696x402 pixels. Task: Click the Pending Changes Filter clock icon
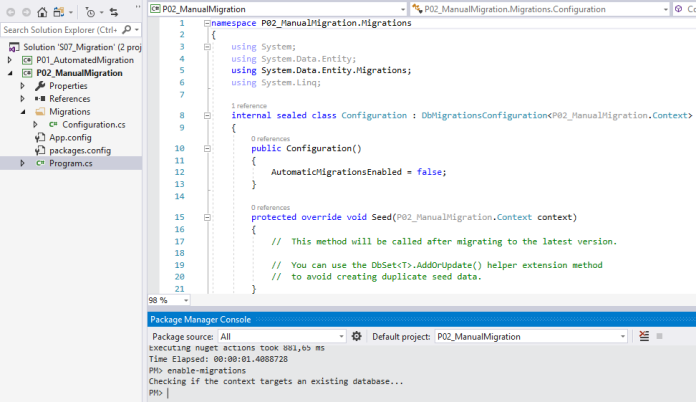pyautogui.click(x=91, y=12)
